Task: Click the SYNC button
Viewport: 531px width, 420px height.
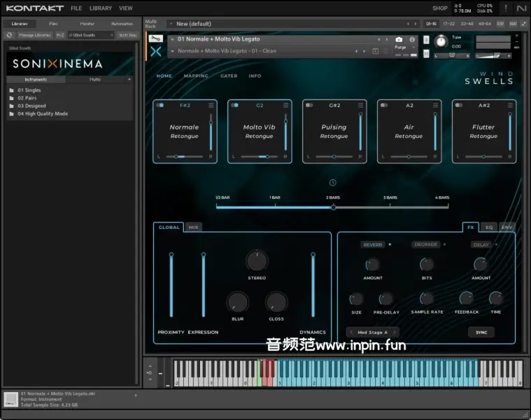Action: tap(481, 332)
